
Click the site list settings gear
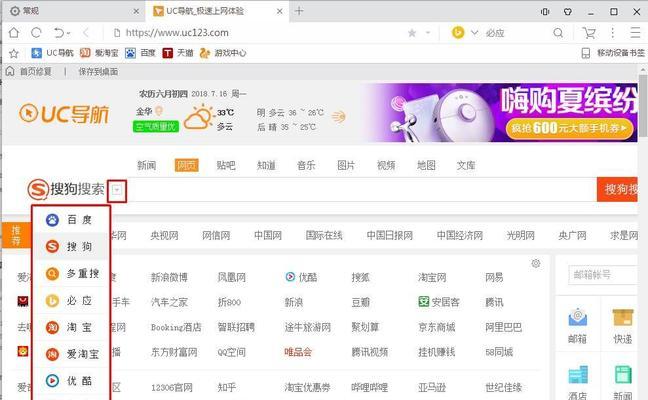click(x=536, y=264)
